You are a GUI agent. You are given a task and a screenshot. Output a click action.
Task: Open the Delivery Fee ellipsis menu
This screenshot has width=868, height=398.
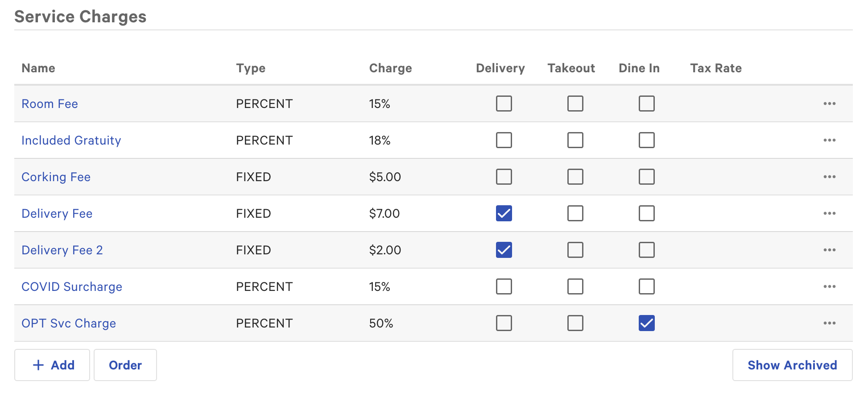830,213
